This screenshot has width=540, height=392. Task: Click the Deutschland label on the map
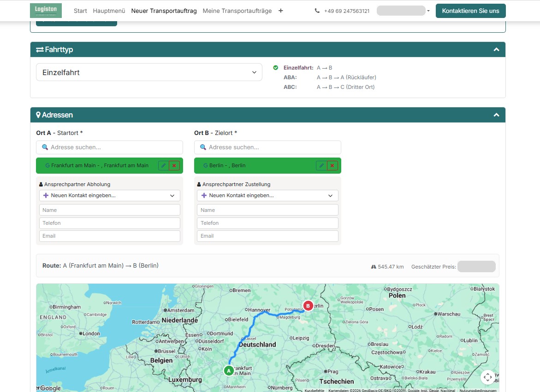258,345
